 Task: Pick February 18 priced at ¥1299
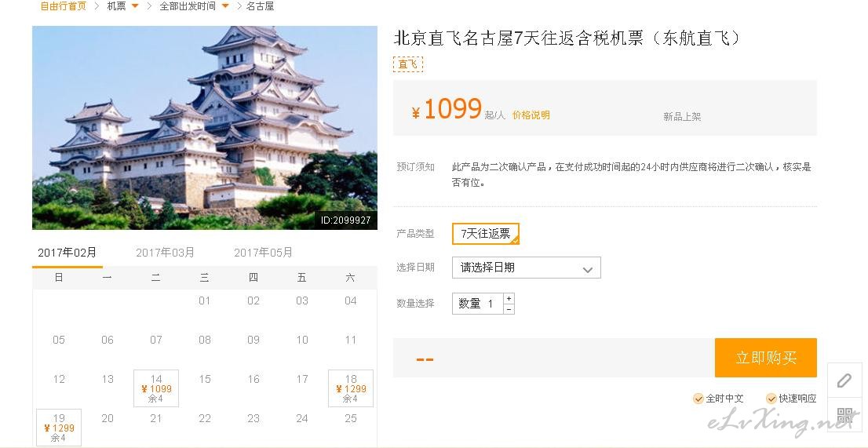tap(350, 388)
